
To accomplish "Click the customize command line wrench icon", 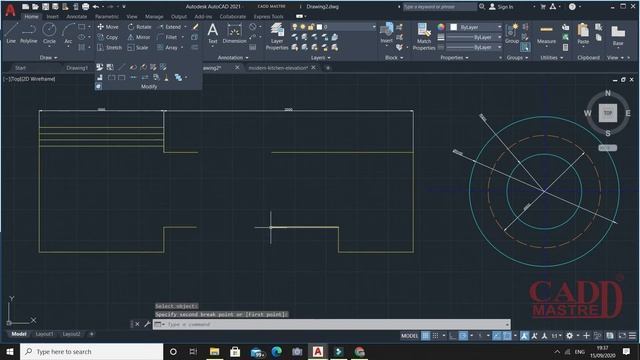I will [147, 324].
